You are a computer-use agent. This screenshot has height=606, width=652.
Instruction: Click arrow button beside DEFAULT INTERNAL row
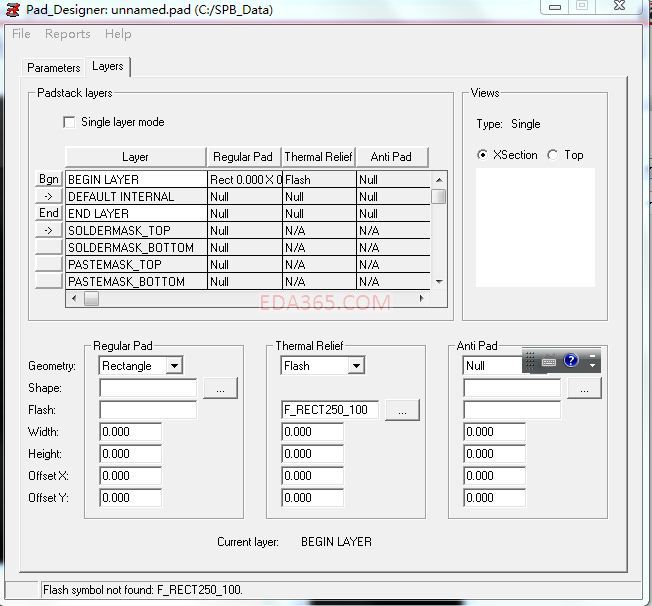[49, 196]
